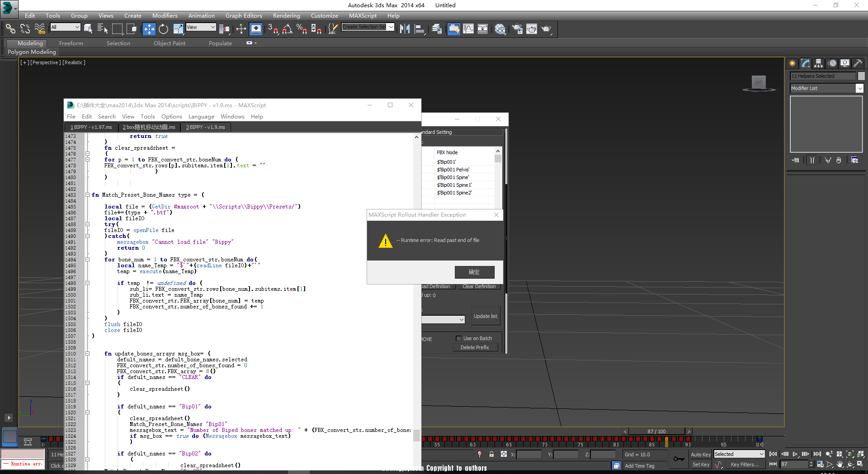Select the Link tool in main toolbar

[10, 29]
